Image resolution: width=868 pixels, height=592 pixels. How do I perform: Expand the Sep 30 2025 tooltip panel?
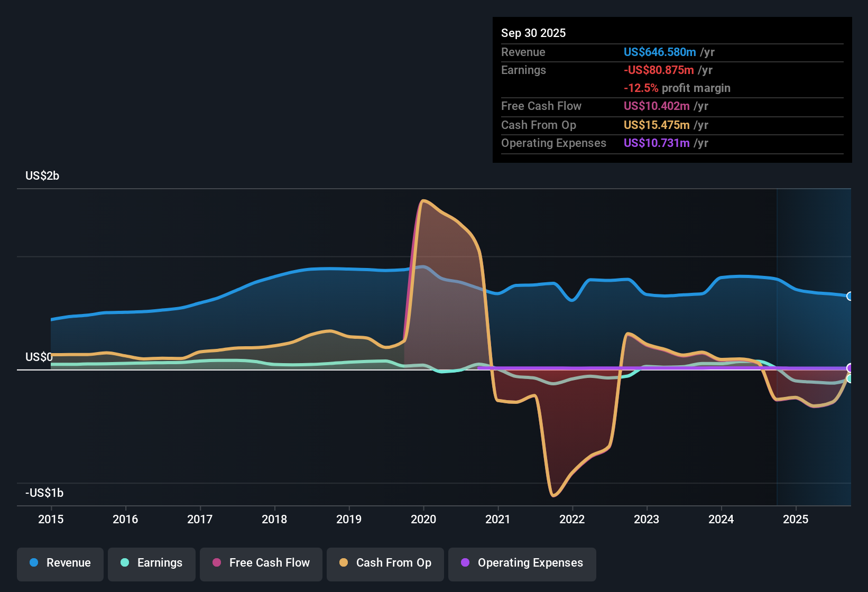pyautogui.click(x=671, y=90)
